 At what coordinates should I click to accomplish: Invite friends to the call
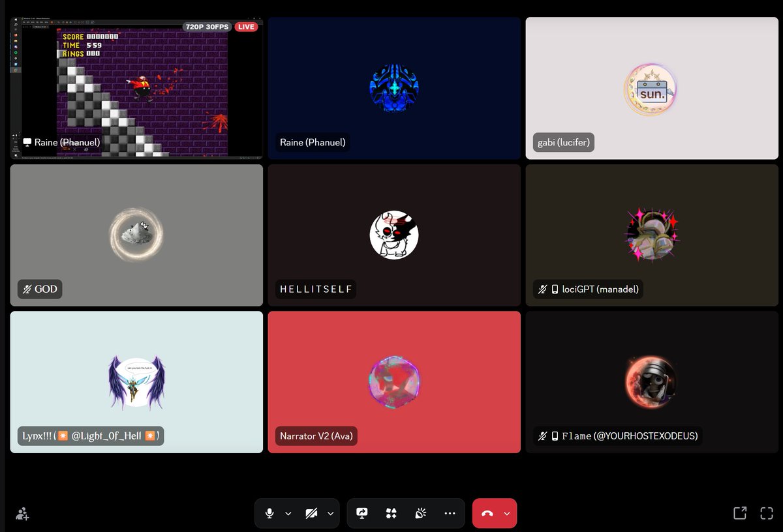coord(22,514)
